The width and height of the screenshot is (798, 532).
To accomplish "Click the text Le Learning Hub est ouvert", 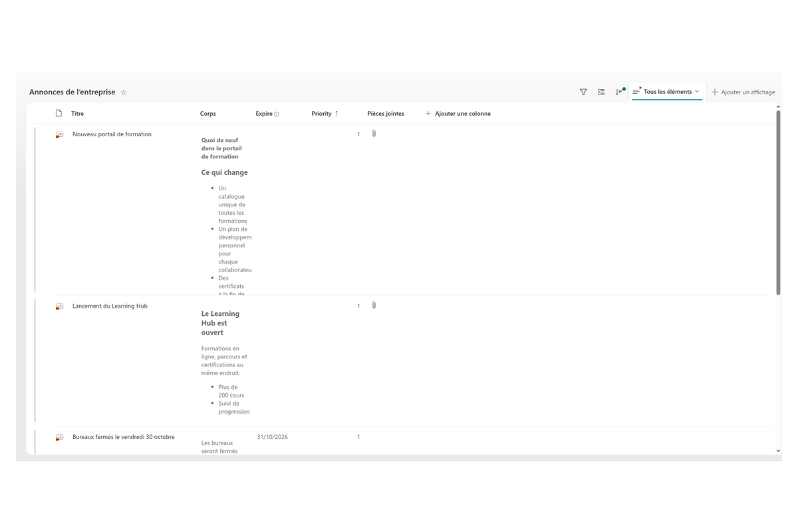I will (x=220, y=323).
